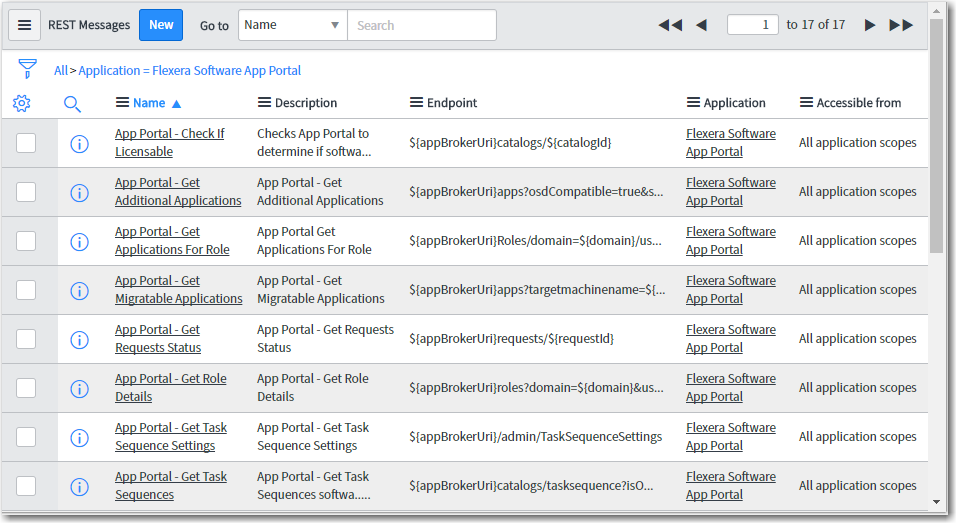Open the hamburger list controls menu
The width and height of the screenshot is (956, 523).
25,25
